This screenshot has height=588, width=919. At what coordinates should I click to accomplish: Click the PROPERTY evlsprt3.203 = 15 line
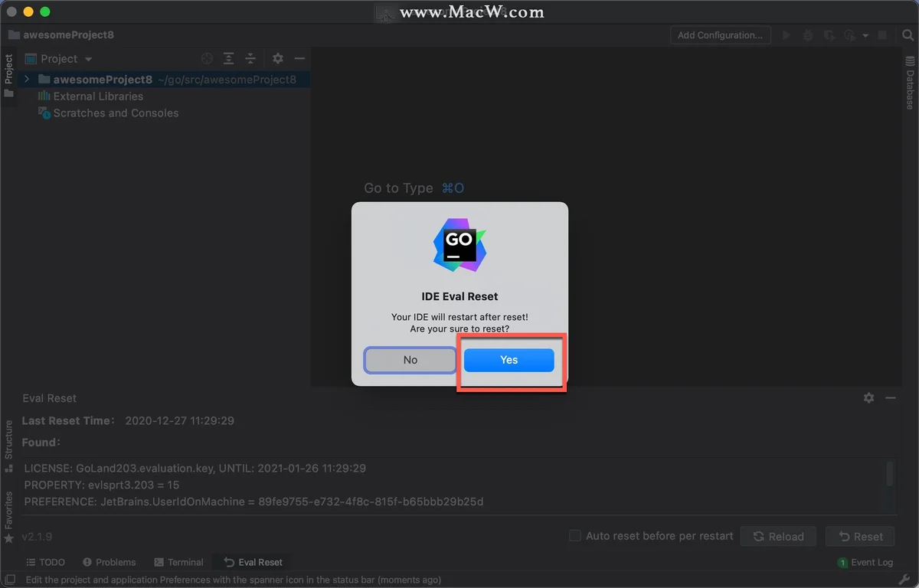point(102,485)
